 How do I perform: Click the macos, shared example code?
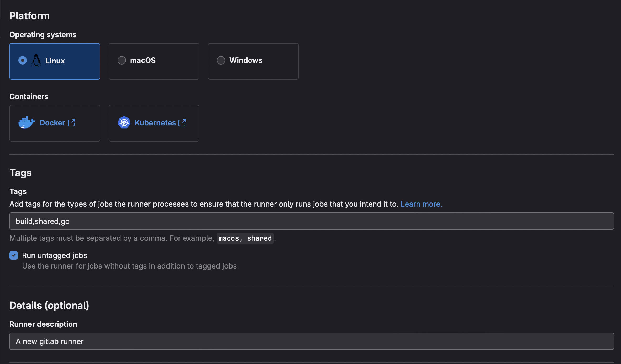(x=245, y=238)
